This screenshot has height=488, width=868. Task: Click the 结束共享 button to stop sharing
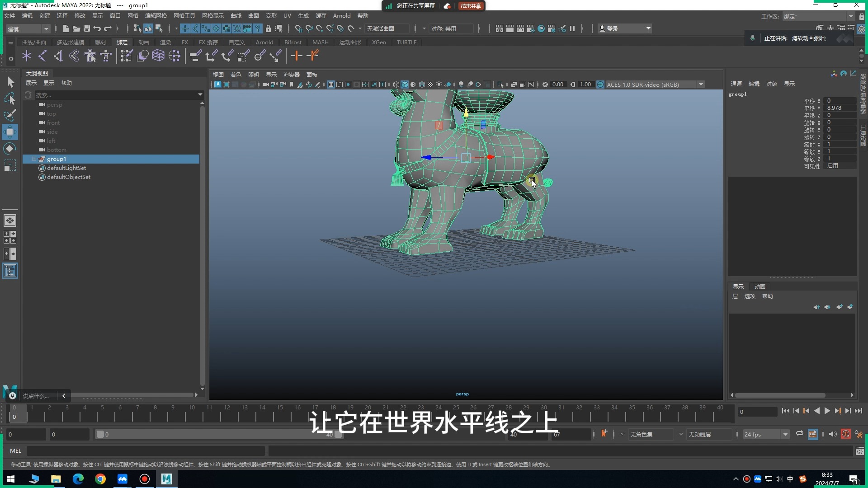coord(471,6)
